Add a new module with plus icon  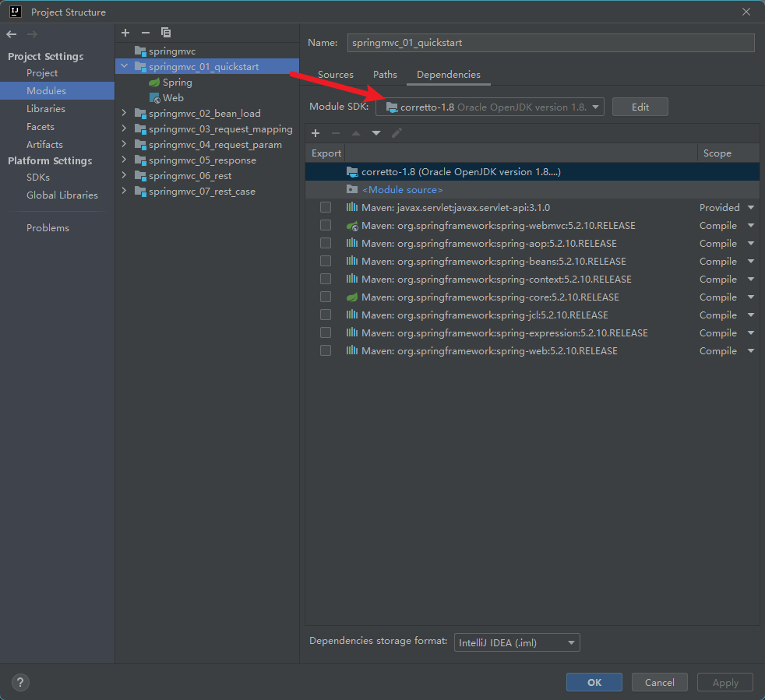tap(125, 33)
